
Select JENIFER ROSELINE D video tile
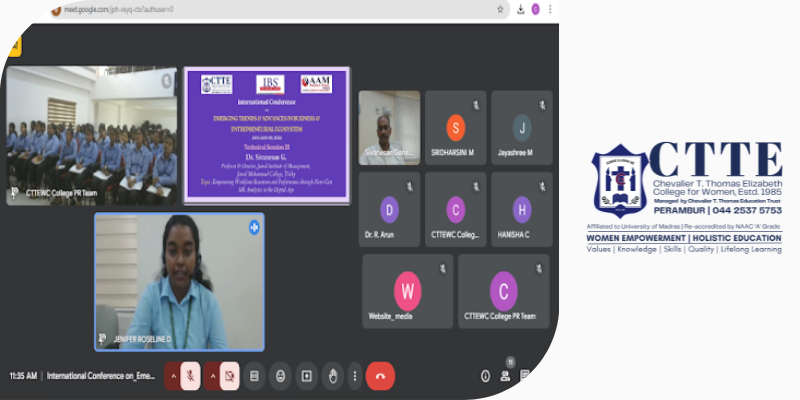coord(179,282)
